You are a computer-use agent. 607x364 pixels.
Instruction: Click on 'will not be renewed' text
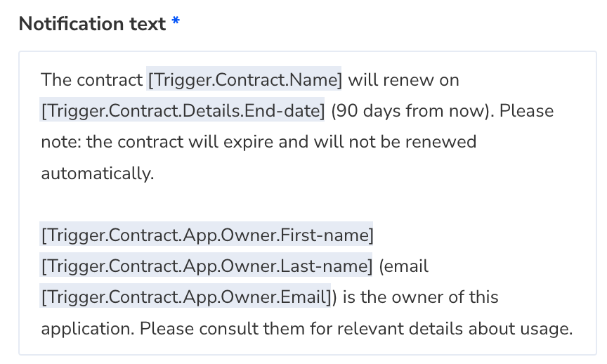395,142
